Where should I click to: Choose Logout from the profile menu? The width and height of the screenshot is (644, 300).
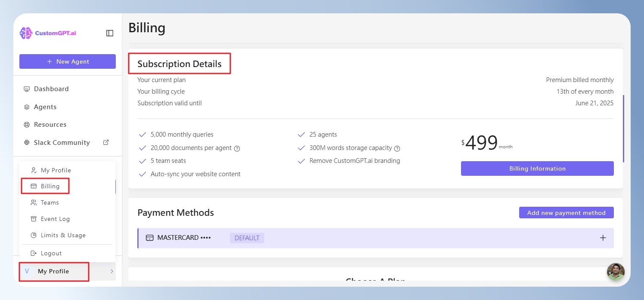point(51,253)
